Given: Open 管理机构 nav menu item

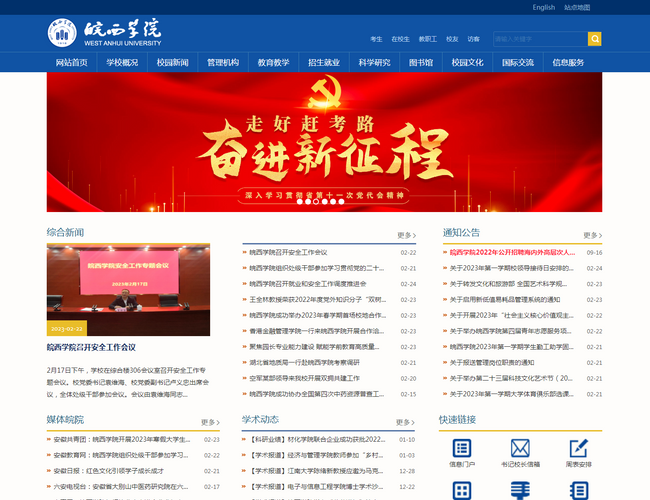Looking at the screenshot, I should 223,63.
